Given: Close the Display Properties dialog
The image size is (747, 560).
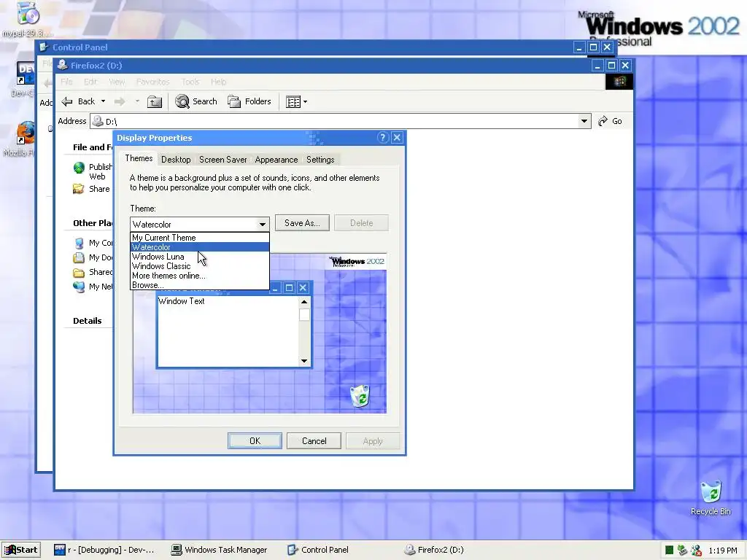Looking at the screenshot, I should [397, 138].
